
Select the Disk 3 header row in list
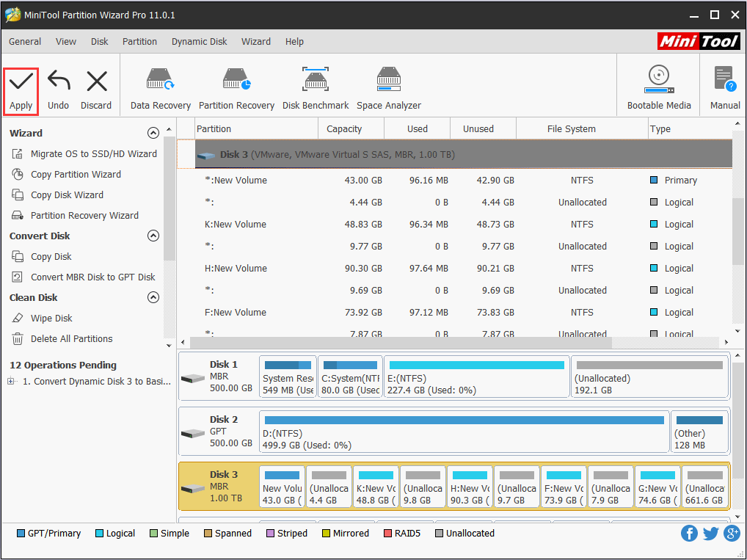464,154
